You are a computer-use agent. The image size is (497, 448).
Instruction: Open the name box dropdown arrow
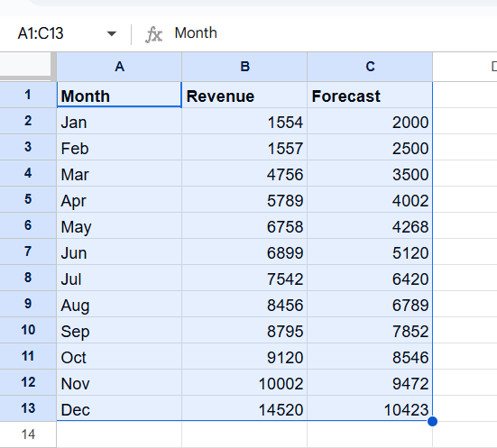(x=112, y=33)
